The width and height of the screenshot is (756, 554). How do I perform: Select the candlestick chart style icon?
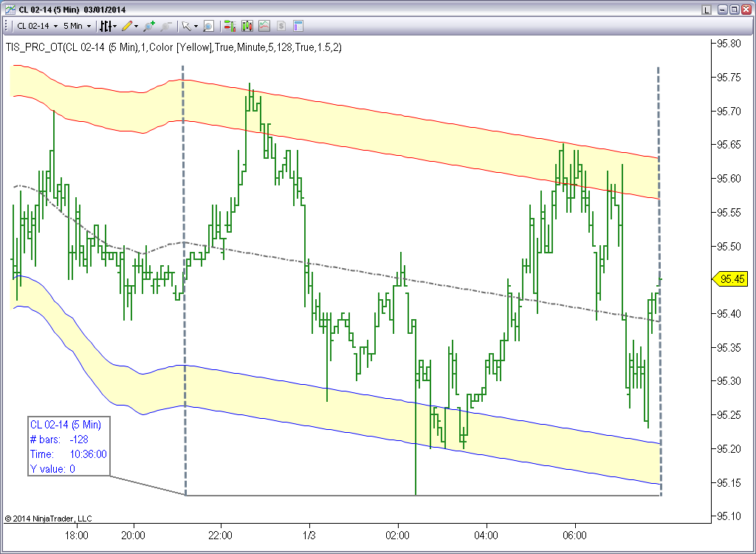tap(247, 26)
